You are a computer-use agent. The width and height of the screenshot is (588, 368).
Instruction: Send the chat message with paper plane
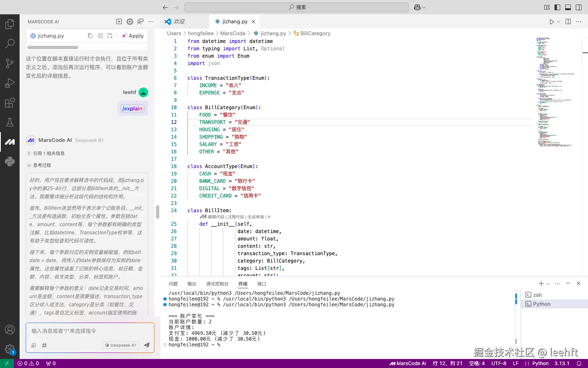click(147, 345)
